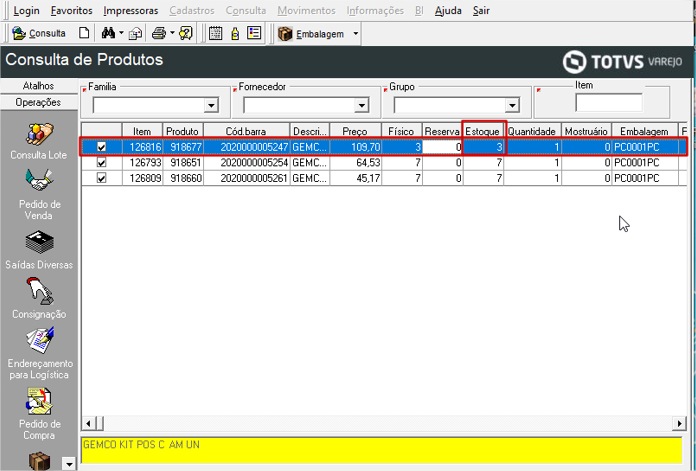
Task: Click the horizontal scrollbar left arrow
Action: [x=88, y=424]
